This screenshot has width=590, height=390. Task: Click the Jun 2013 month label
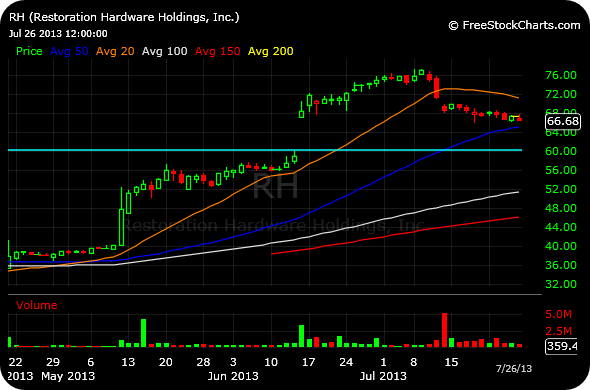pyautogui.click(x=233, y=376)
